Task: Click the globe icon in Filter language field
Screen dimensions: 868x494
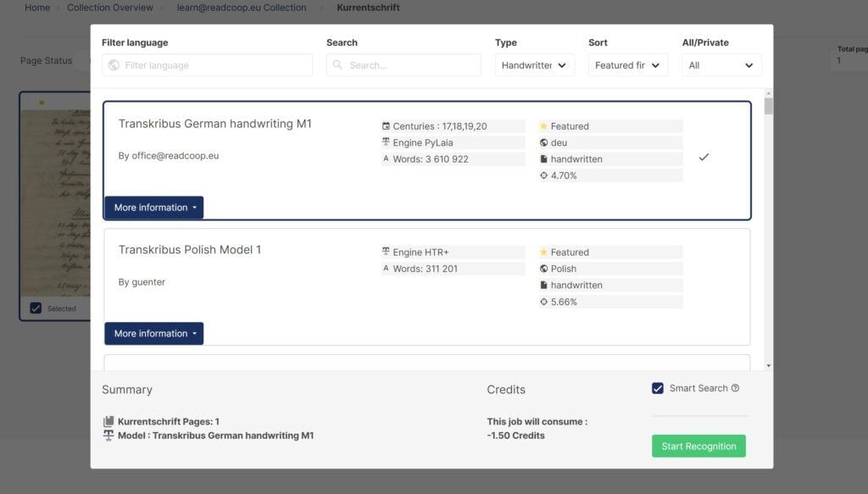Action: (x=113, y=65)
